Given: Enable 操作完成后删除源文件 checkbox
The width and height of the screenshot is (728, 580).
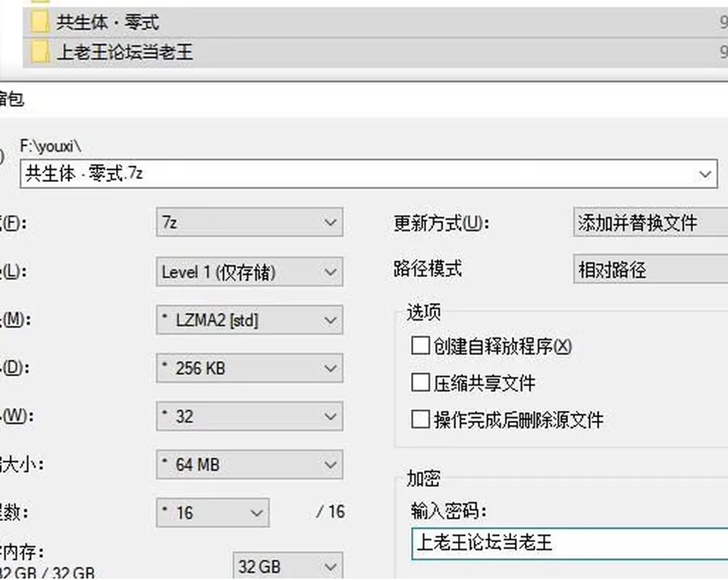Looking at the screenshot, I should (x=421, y=419).
